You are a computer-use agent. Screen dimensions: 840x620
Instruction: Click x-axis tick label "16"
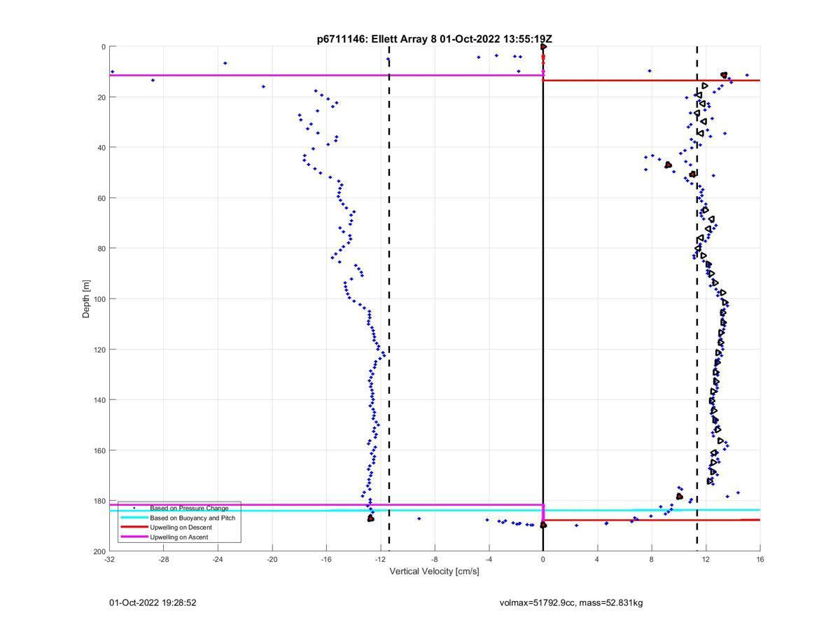(760, 559)
